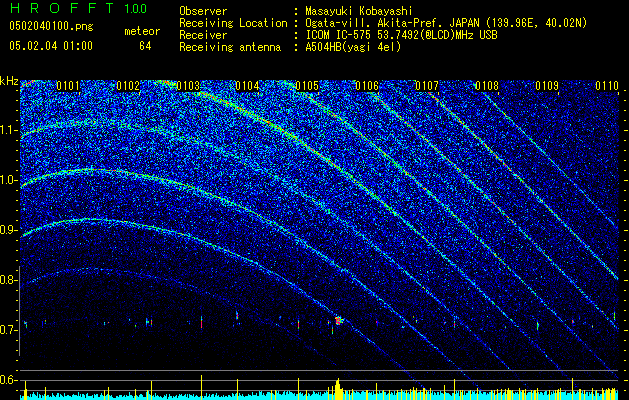Click the bright red meteor echo near 0.7 kHz
This screenshot has height=400, width=629.
point(338,321)
